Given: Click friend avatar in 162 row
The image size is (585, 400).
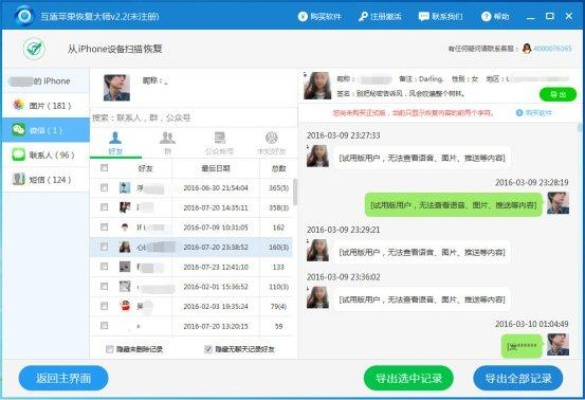Looking at the screenshot, I should pos(125,227).
